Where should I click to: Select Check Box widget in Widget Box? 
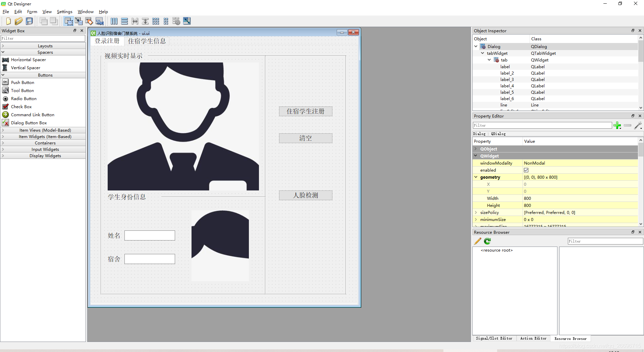click(x=21, y=106)
